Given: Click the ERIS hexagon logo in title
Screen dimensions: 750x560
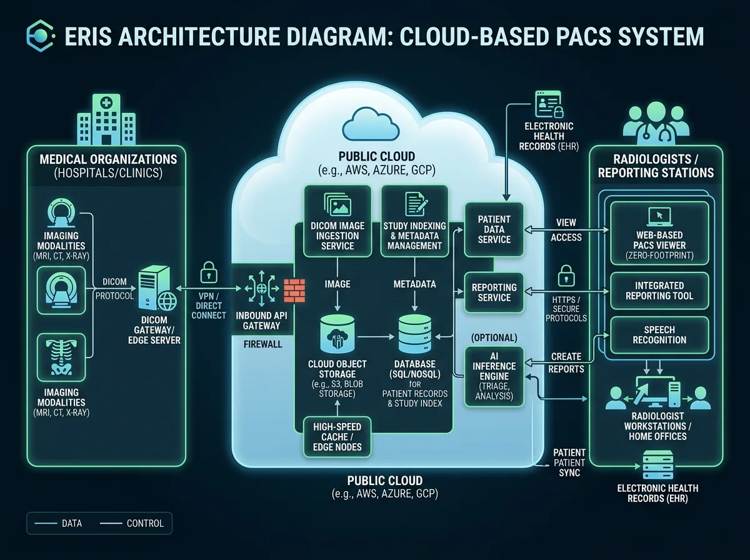Looking at the screenshot, I should tap(41, 35).
